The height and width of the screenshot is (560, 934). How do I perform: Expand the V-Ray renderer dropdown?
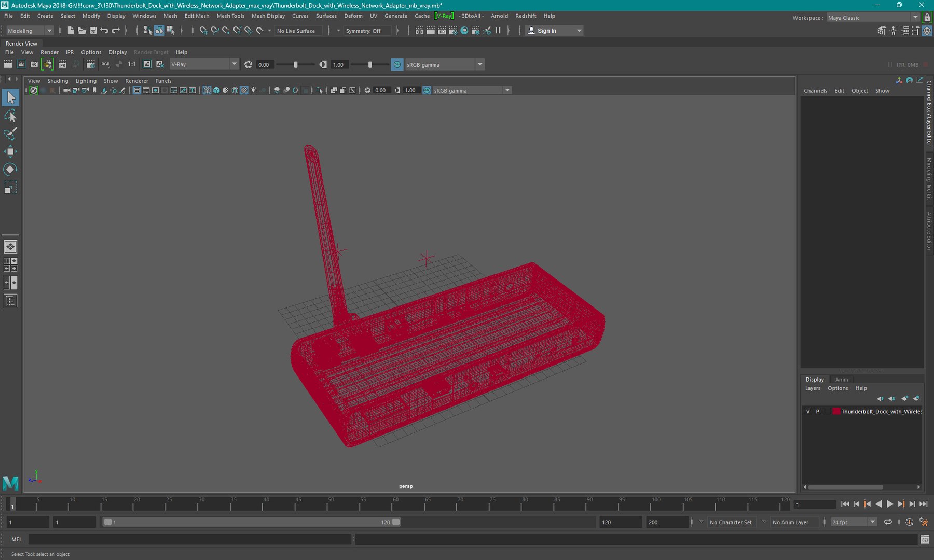tap(234, 64)
